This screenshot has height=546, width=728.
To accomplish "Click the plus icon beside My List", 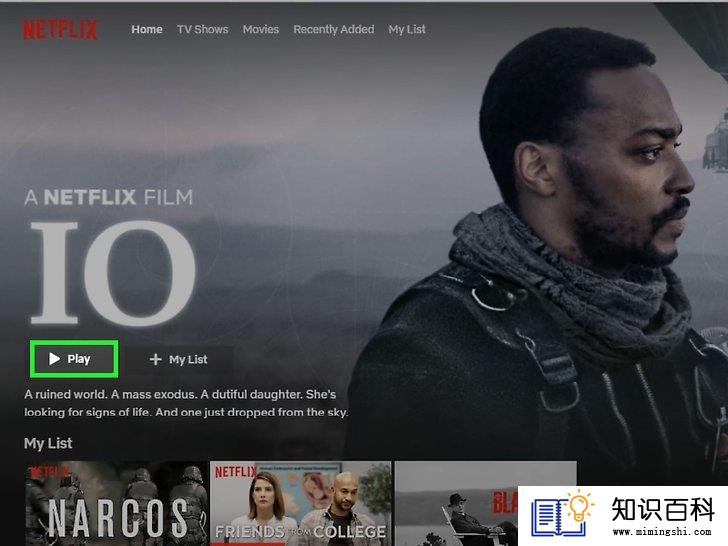I will (156, 359).
